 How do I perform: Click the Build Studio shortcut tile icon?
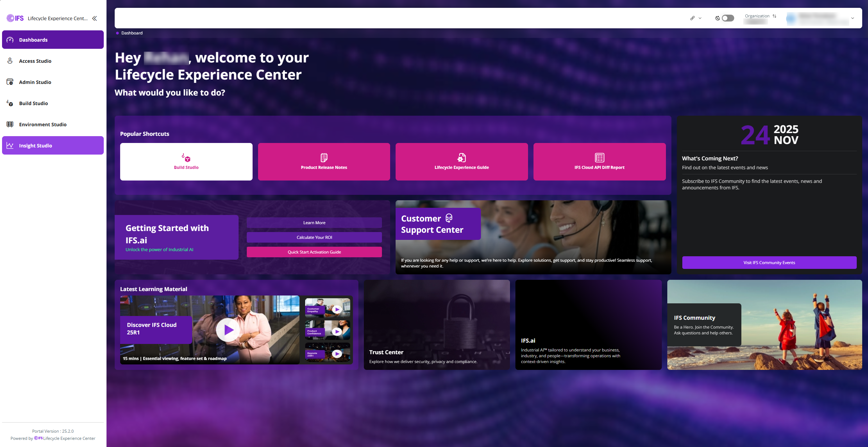(x=186, y=158)
